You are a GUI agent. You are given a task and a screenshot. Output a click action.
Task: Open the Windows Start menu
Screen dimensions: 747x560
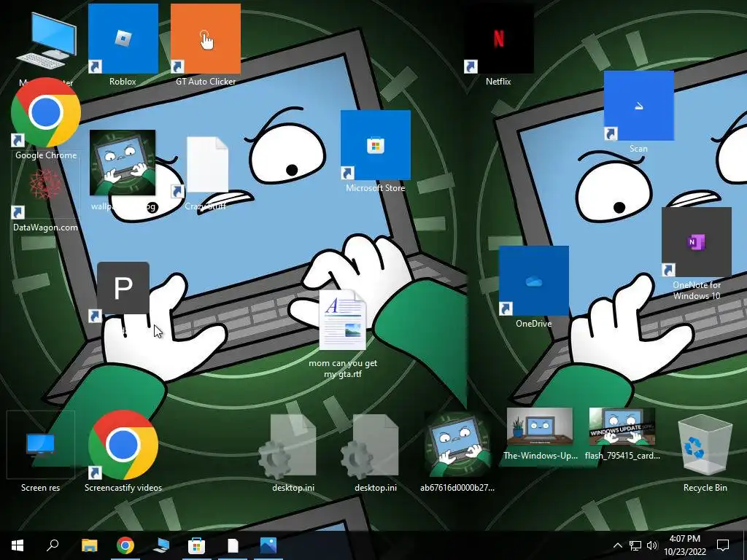(x=18, y=545)
